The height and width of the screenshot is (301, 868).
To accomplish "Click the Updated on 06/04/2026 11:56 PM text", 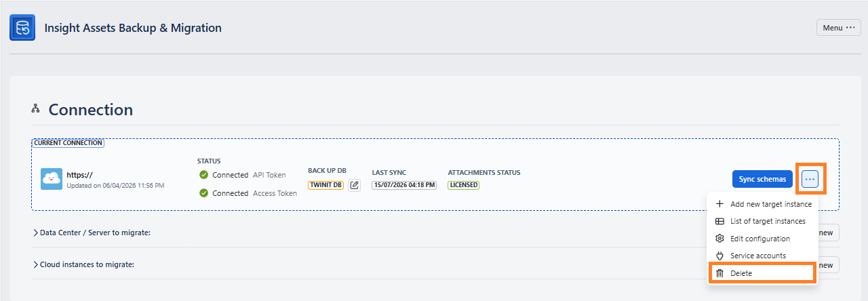I will click(x=115, y=185).
